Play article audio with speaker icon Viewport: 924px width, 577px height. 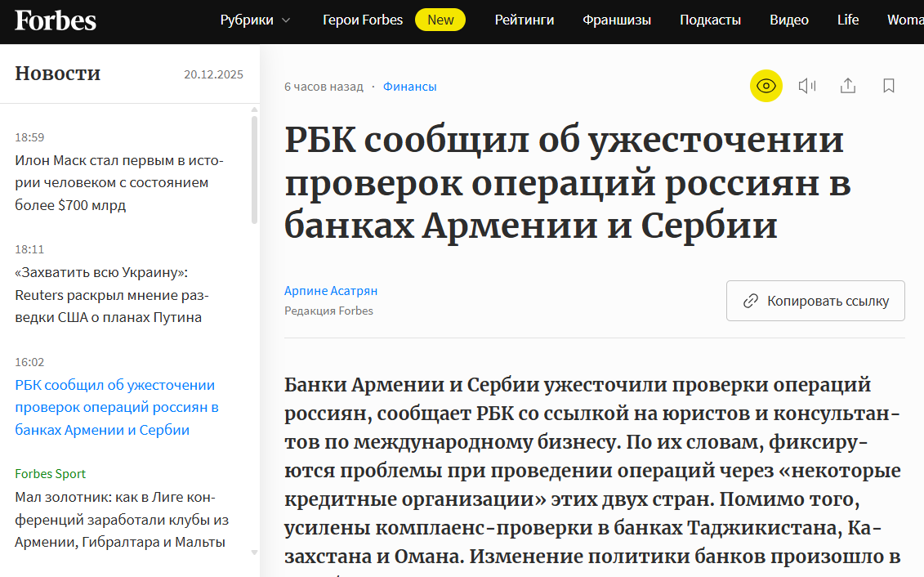click(806, 86)
